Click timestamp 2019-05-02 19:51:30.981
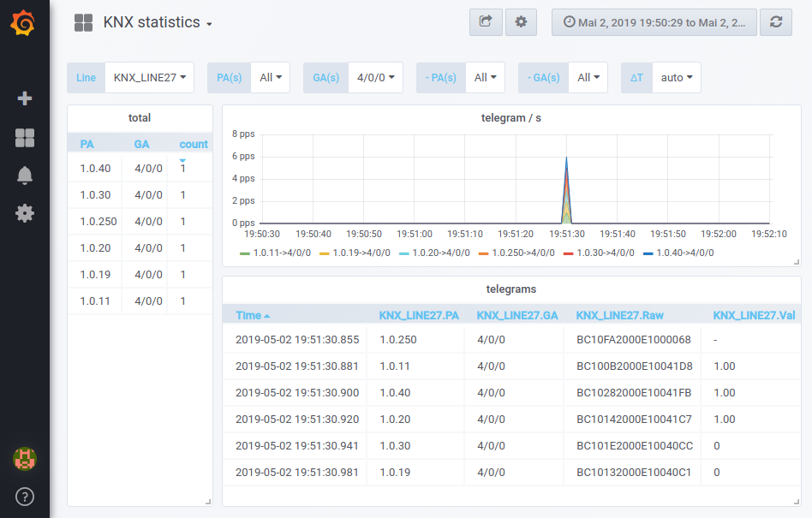812x518 pixels. 296,473
